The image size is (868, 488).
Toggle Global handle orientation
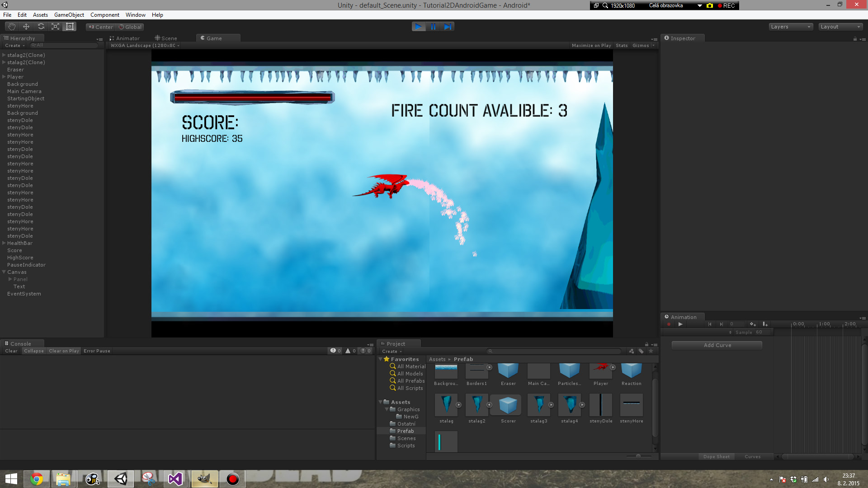click(x=131, y=27)
